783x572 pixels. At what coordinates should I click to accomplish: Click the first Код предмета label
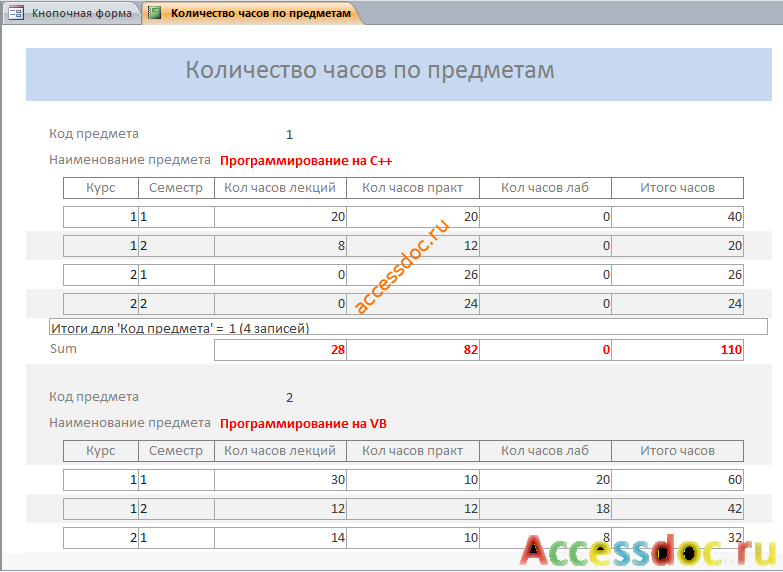pos(94,134)
